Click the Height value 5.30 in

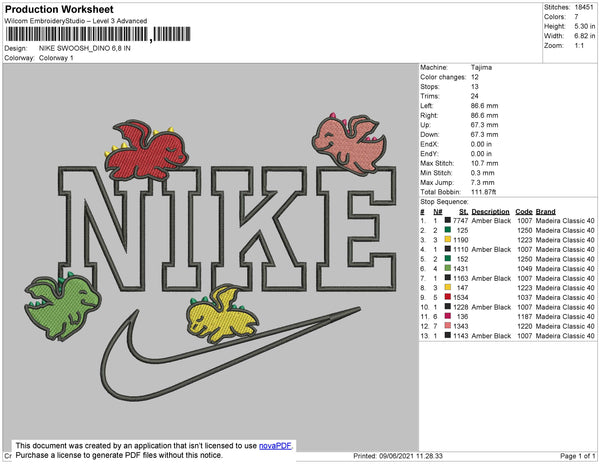pos(585,26)
